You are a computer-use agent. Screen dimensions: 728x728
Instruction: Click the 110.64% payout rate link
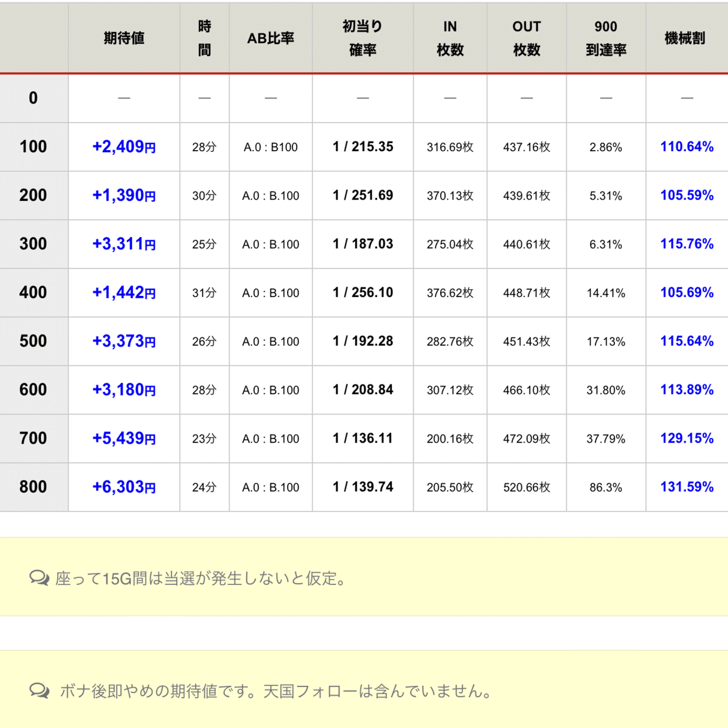[x=686, y=147]
